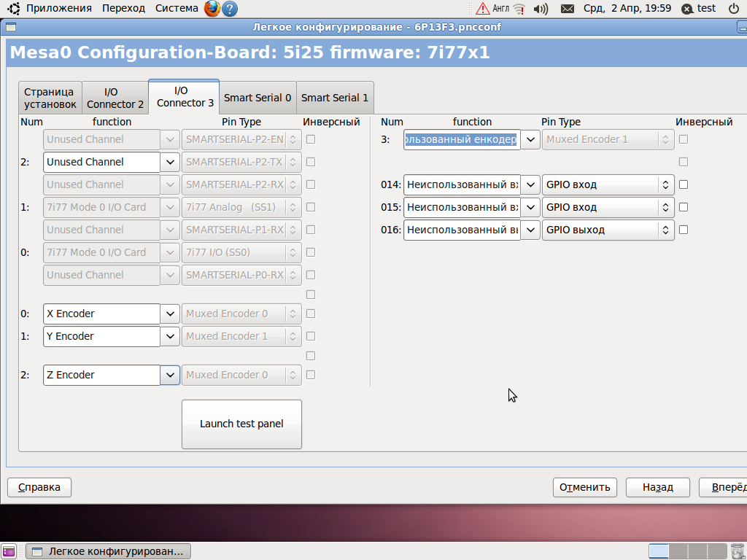
Task: Expand the Z Encoder function dropdown
Action: [x=170, y=376]
